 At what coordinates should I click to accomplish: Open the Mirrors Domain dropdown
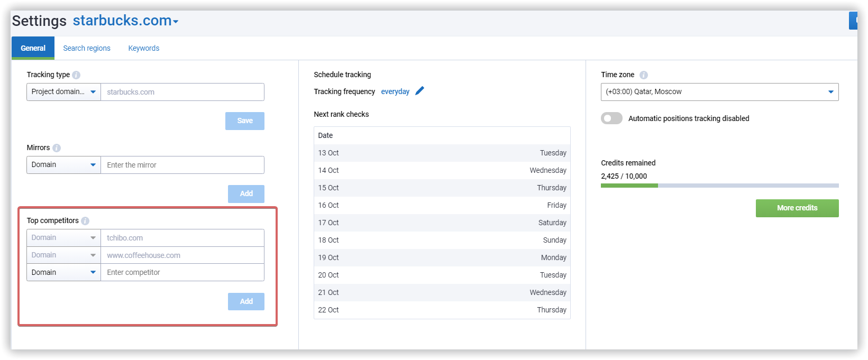[x=63, y=165]
